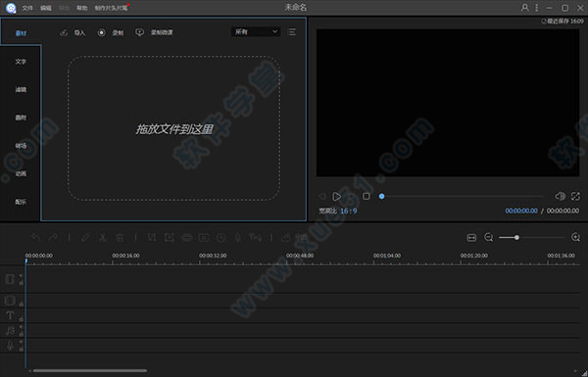Change the 16:9 aspect ratio
Screen dimensions: 588x377
tap(348, 211)
